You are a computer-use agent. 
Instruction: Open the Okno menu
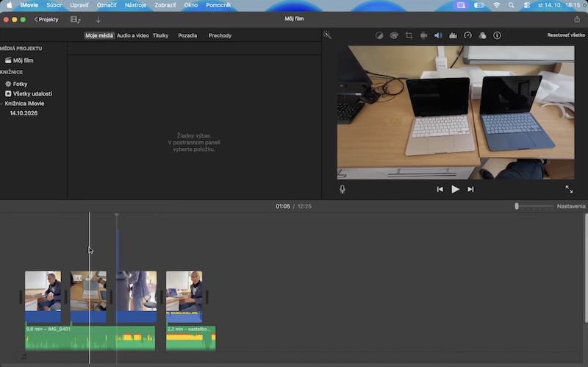pyautogui.click(x=191, y=5)
